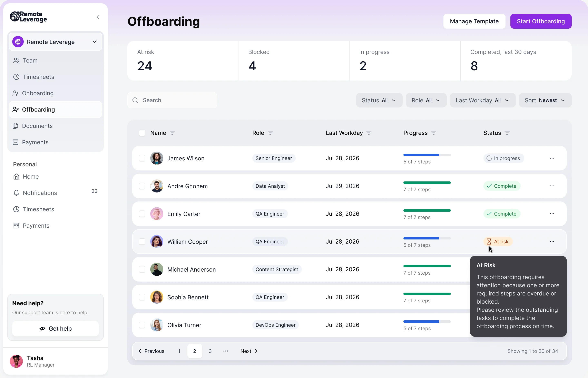Click the Name column filter icon
Viewport: 588px width, 378px height.
(x=172, y=133)
